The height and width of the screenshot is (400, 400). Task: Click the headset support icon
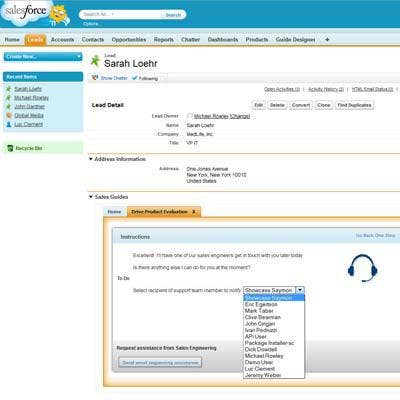362,268
